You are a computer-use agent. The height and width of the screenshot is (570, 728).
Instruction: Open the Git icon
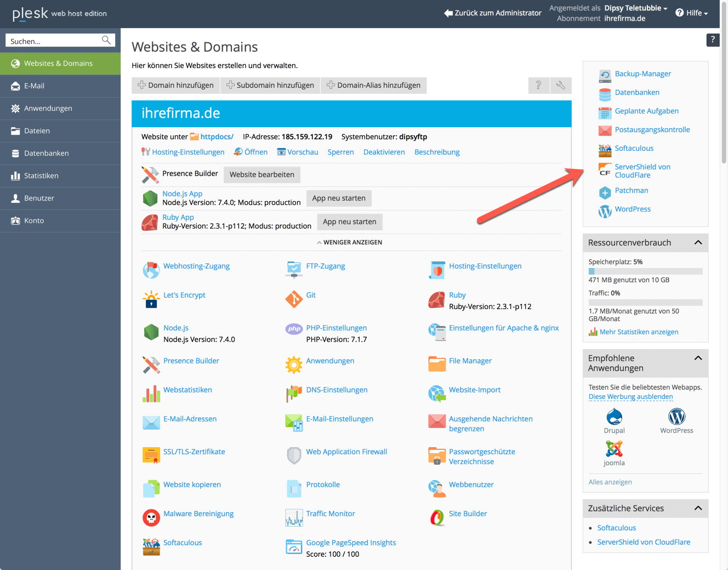point(294,299)
